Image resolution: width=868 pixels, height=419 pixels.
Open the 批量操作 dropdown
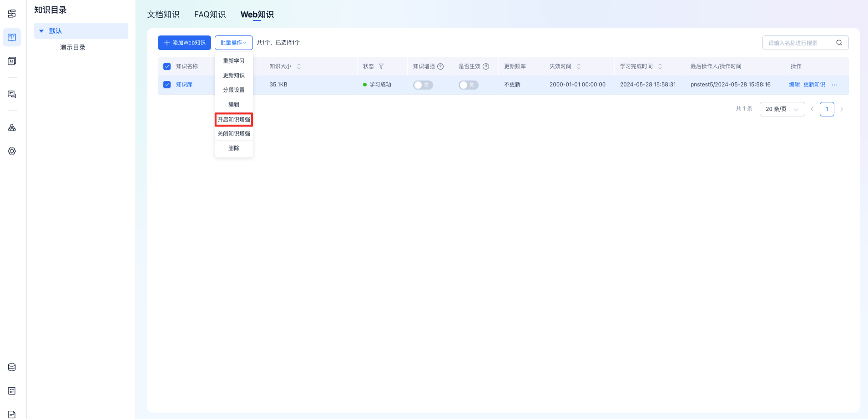pyautogui.click(x=234, y=43)
